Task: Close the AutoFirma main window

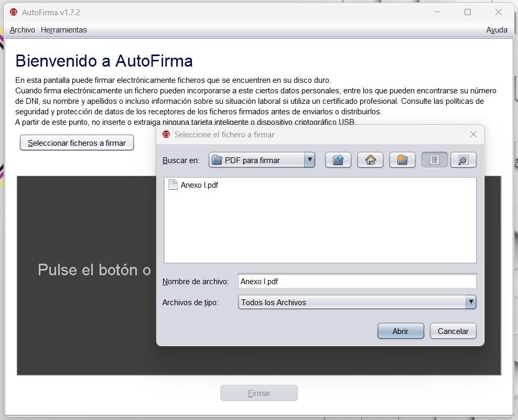Action: pos(498,12)
